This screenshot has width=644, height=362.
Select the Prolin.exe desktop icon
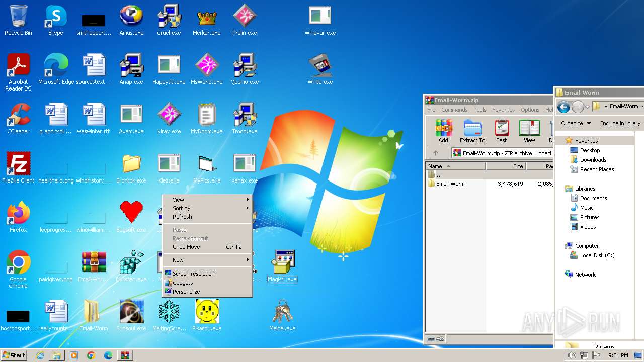[245, 20]
